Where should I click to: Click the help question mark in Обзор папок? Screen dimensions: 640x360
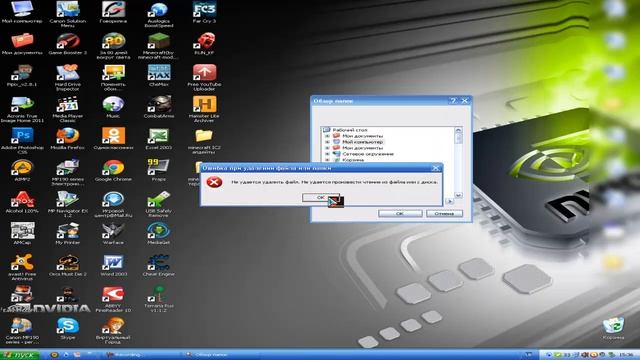(x=453, y=100)
